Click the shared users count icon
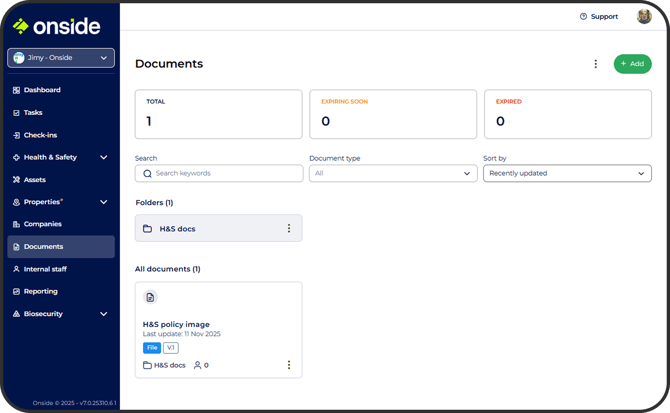The image size is (670, 413). point(197,366)
